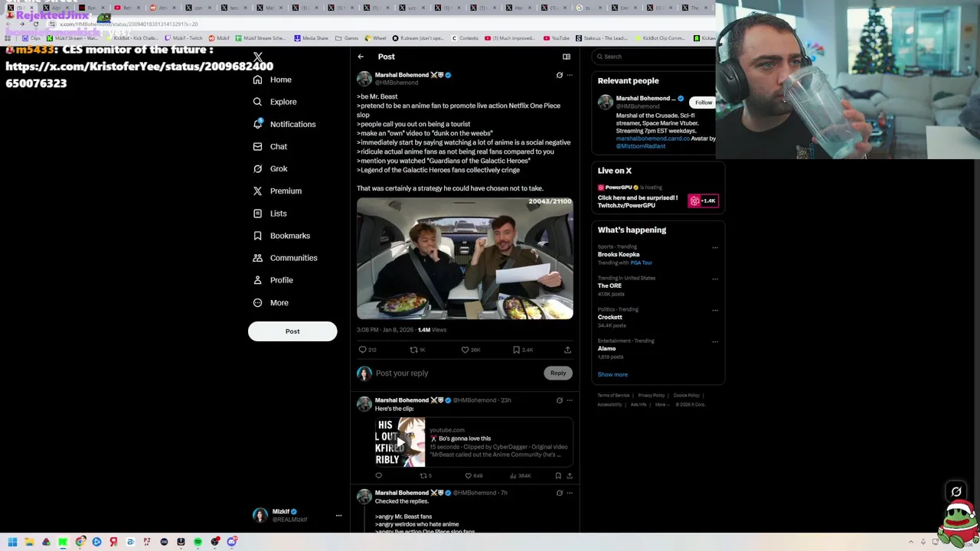This screenshot has height=551, width=980.
Task: Open Terms of Service link
Action: (613, 396)
